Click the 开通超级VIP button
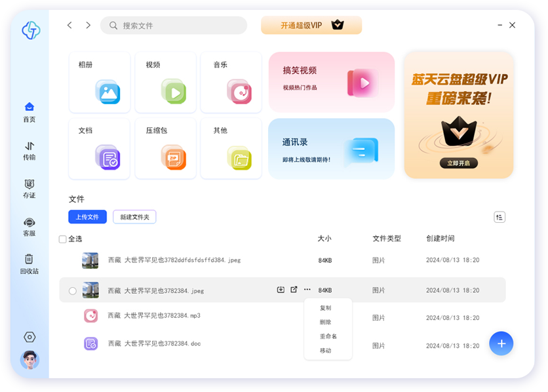This screenshot has width=548, height=392. click(x=311, y=26)
